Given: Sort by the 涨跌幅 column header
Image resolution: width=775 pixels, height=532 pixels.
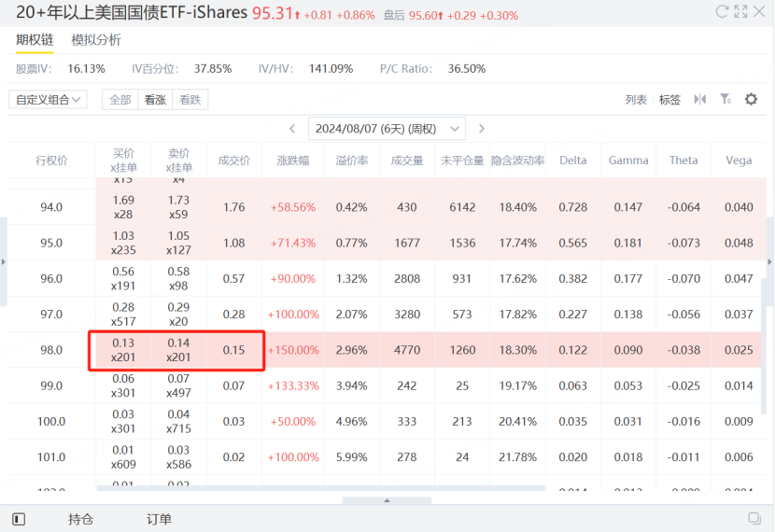Looking at the screenshot, I should point(293,161).
